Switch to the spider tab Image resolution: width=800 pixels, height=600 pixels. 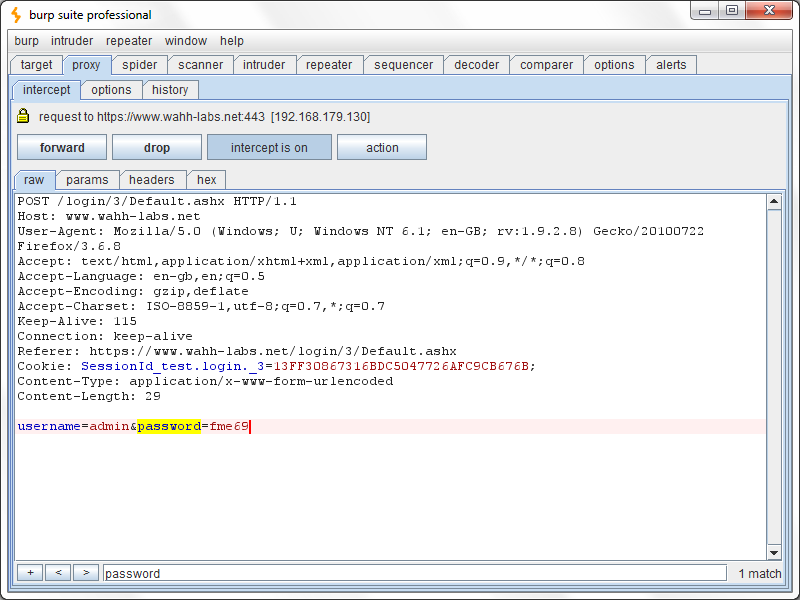[x=140, y=65]
